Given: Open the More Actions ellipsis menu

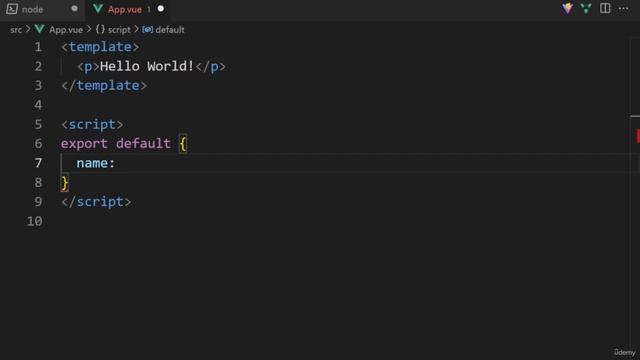Looking at the screenshot, I should point(624,9).
